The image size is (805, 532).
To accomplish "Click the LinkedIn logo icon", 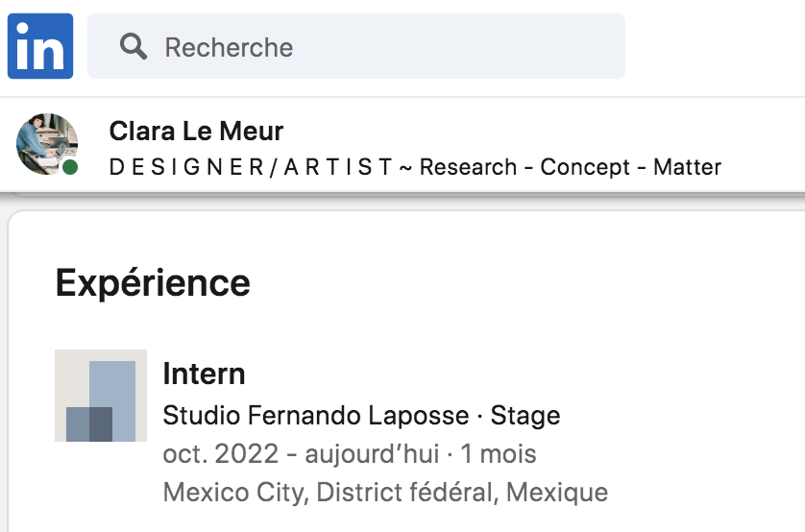I will click(40, 46).
